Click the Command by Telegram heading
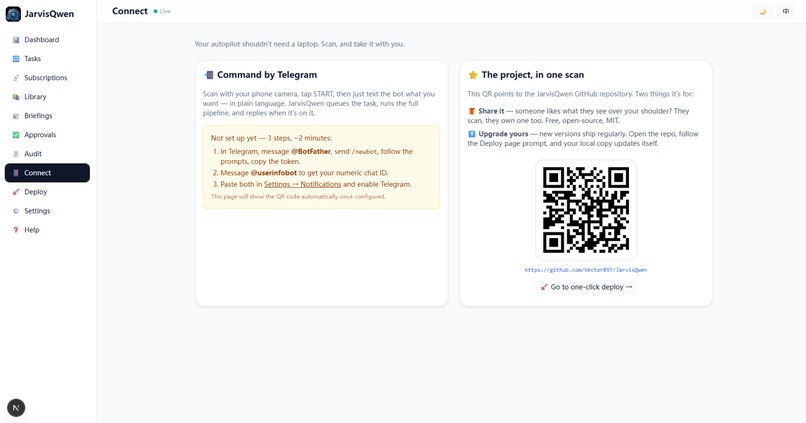 click(x=267, y=75)
